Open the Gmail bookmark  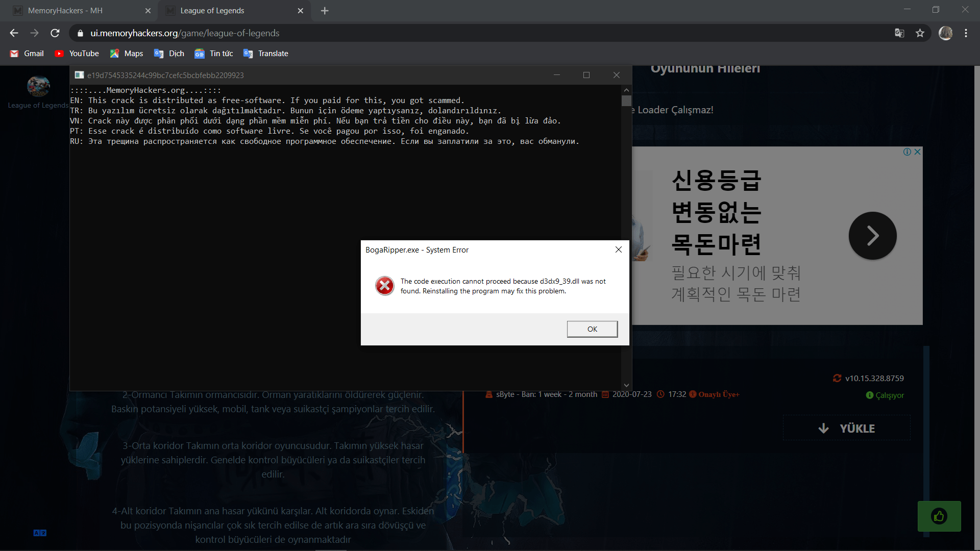click(28, 54)
